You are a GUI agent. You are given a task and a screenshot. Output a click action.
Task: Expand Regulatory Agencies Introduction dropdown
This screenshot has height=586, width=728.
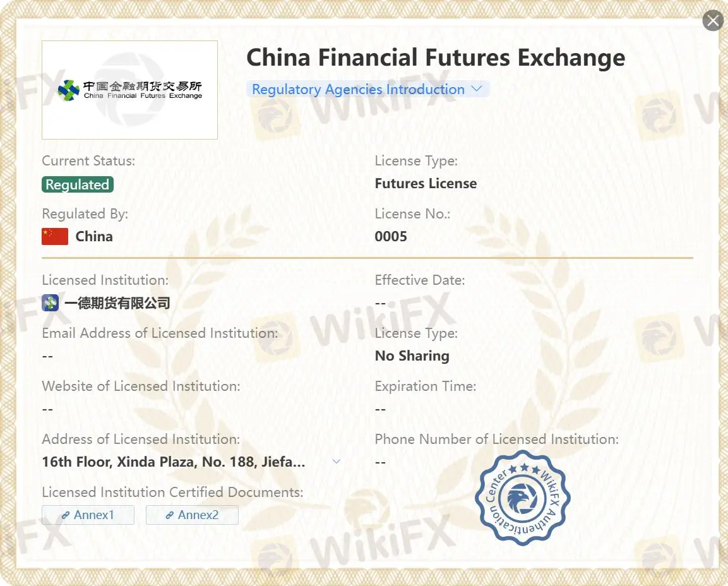click(x=367, y=89)
